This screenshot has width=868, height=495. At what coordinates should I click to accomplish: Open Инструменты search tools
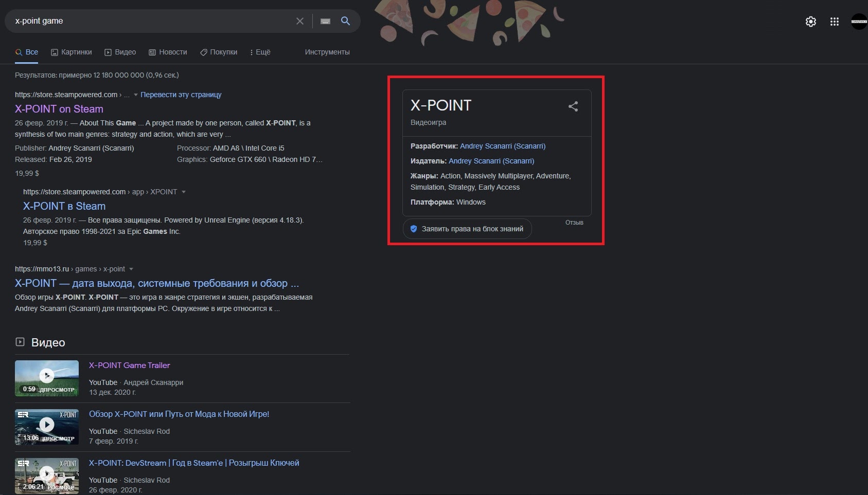327,52
